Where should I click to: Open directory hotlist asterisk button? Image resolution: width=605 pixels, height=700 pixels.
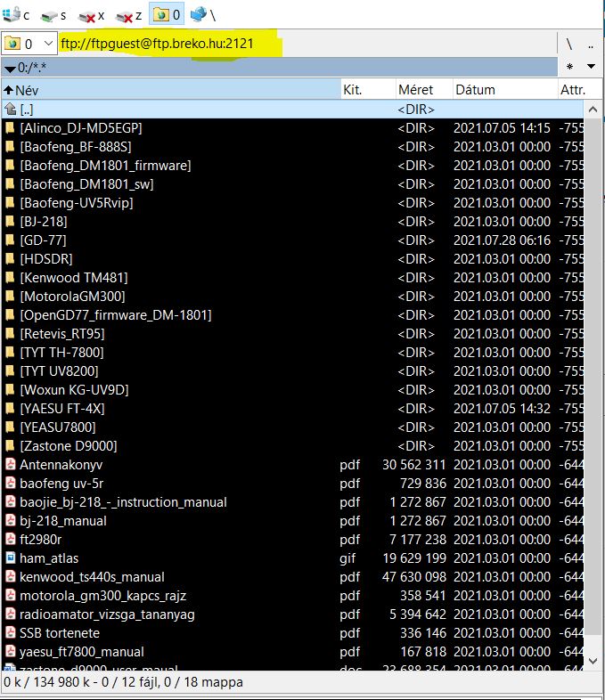[569, 67]
